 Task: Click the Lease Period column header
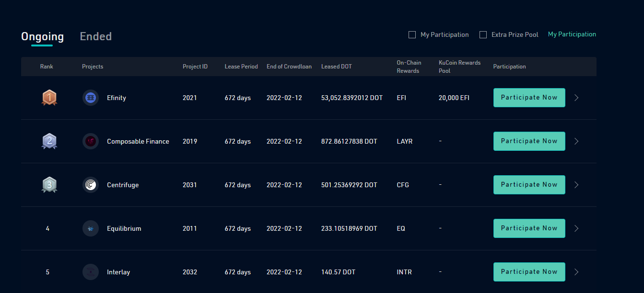tap(241, 67)
